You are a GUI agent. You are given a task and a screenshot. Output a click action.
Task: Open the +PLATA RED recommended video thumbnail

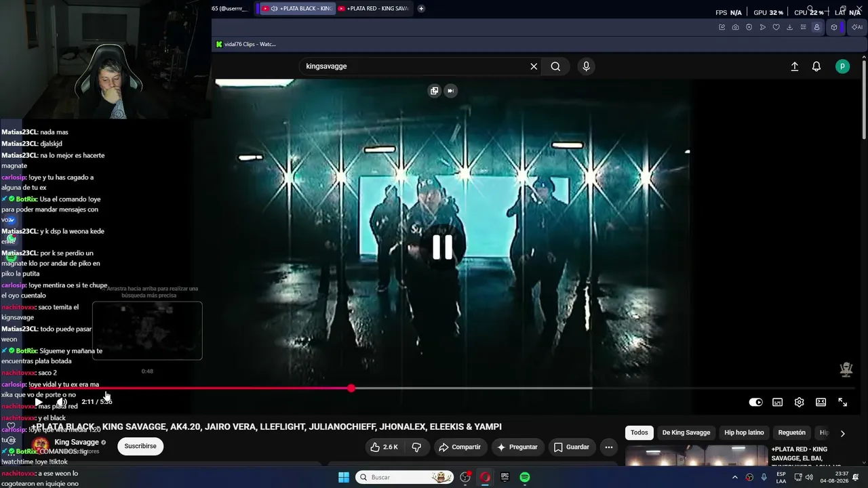click(696, 456)
